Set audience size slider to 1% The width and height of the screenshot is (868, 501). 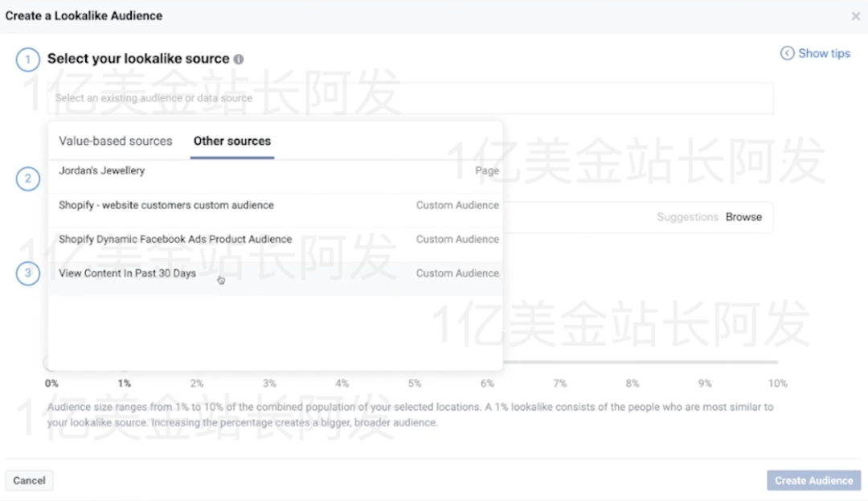coord(124,384)
